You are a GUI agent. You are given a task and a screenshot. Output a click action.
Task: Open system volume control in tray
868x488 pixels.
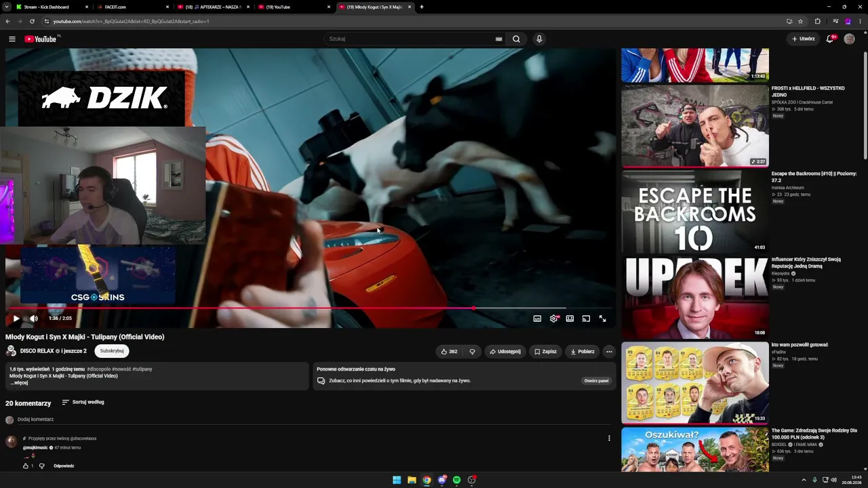pyautogui.click(x=833, y=480)
